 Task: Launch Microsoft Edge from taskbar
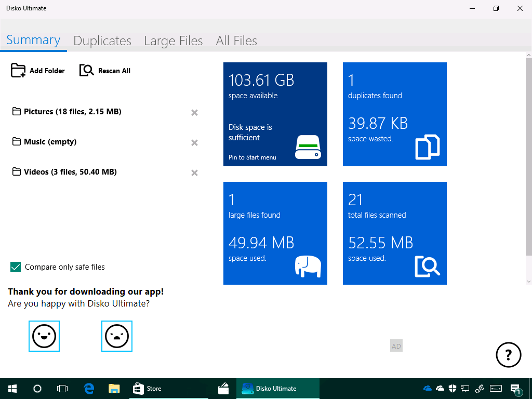(x=89, y=389)
